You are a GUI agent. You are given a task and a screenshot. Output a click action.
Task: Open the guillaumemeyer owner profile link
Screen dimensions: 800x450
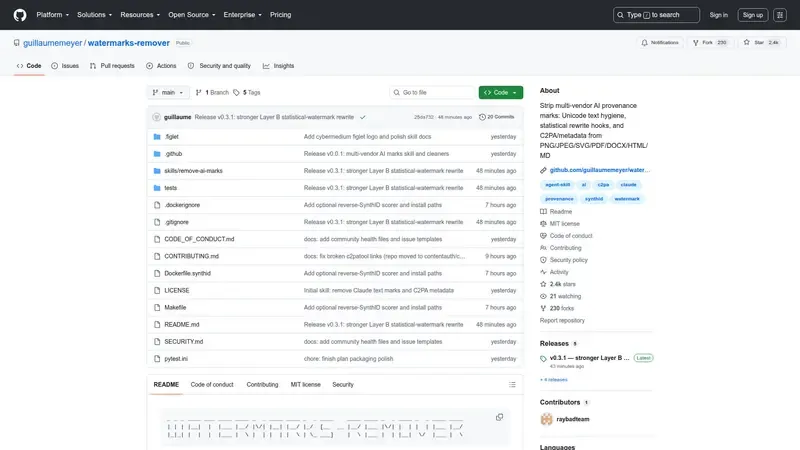coord(53,43)
